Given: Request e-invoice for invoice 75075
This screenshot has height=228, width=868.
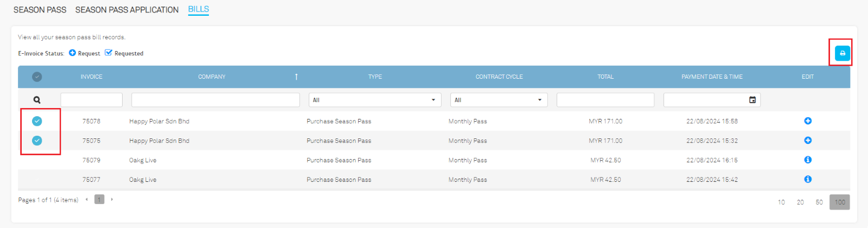Looking at the screenshot, I should tap(807, 141).
